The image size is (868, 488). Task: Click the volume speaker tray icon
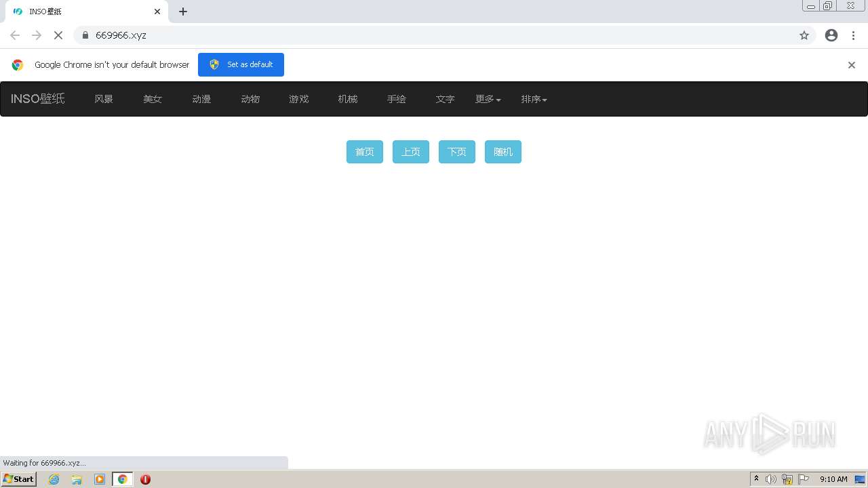(x=771, y=479)
